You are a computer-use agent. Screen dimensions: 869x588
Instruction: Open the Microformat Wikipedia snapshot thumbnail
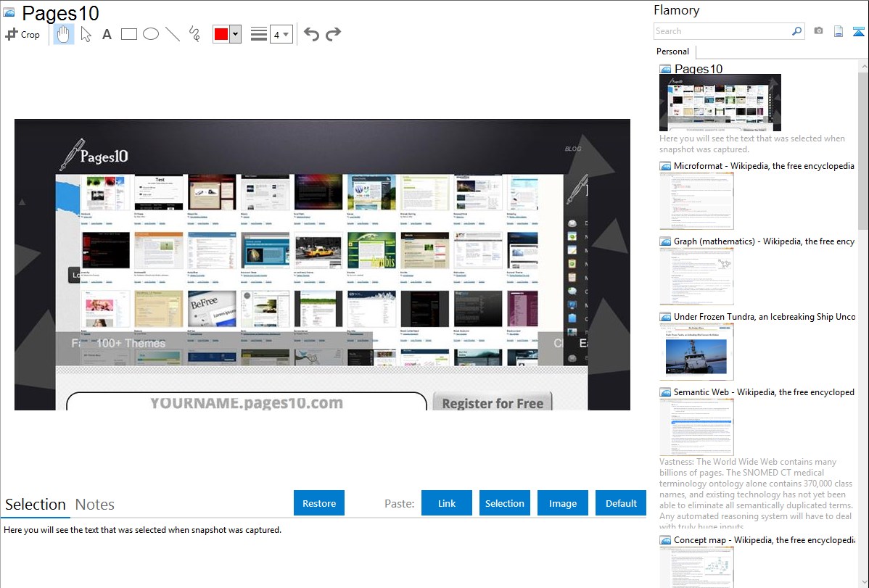696,201
